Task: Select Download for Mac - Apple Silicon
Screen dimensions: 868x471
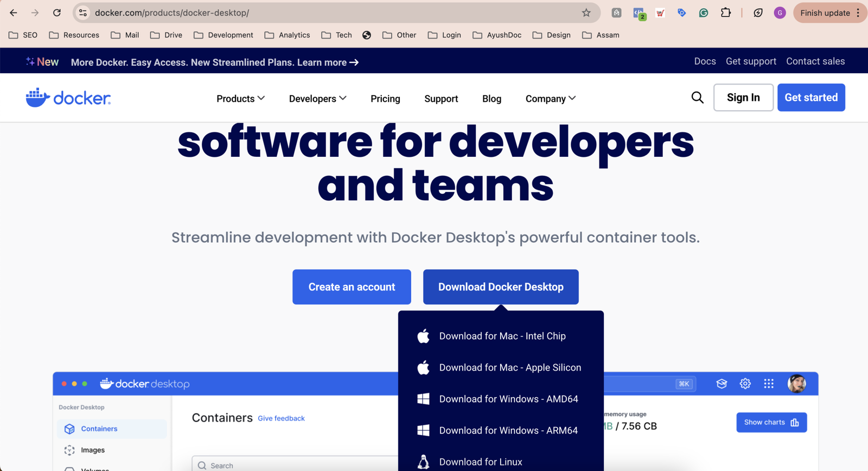Action: 501,367
